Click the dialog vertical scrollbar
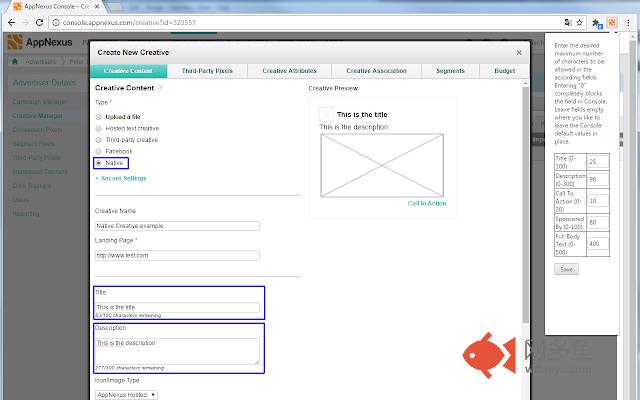 pos(526,204)
